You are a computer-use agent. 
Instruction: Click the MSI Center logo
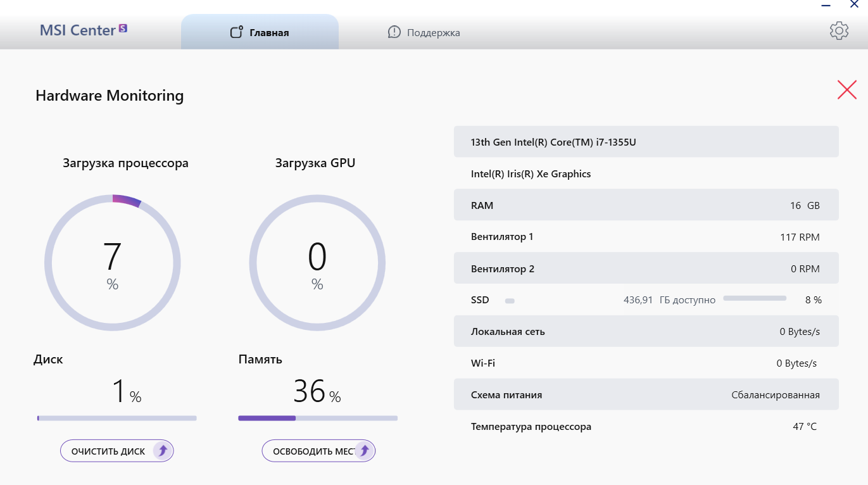84,30
